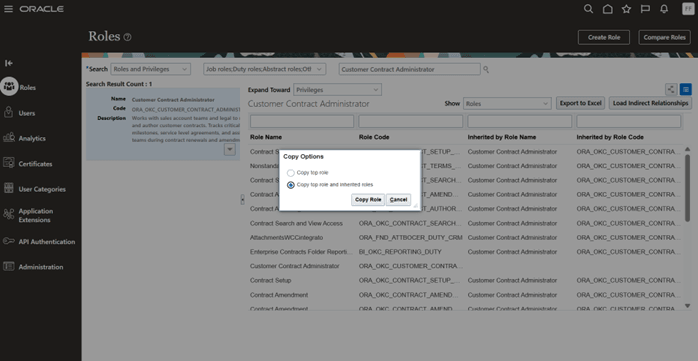Click the API Authentication key icon
The width and height of the screenshot is (698, 361).
pos(8,241)
